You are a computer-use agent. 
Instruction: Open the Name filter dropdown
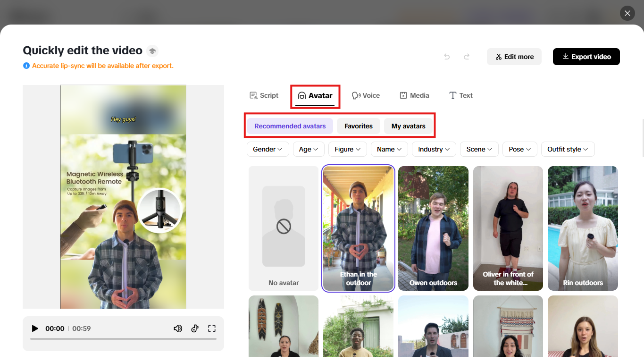pos(389,149)
